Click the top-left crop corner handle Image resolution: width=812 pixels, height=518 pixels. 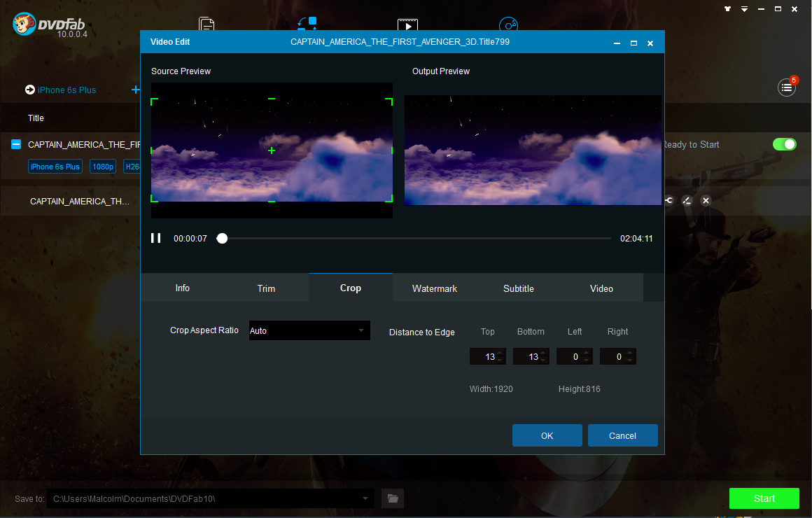point(153,101)
